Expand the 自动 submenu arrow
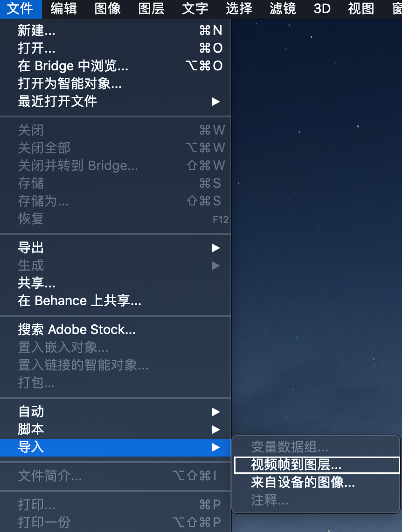This screenshot has width=402, height=532. pyautogui.click(x=215, y=412)
